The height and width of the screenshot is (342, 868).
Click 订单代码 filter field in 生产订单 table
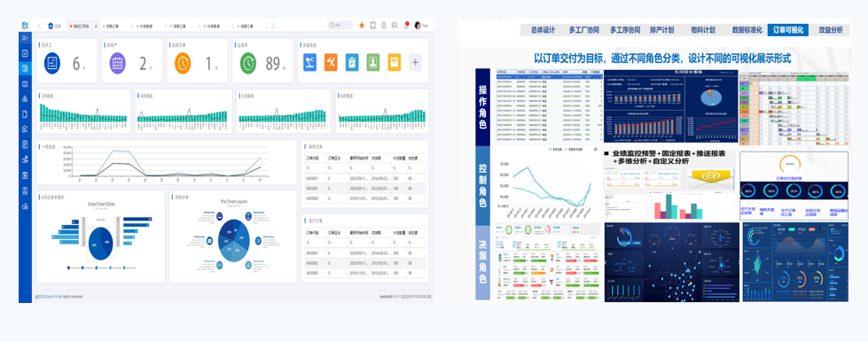(316, 242)
